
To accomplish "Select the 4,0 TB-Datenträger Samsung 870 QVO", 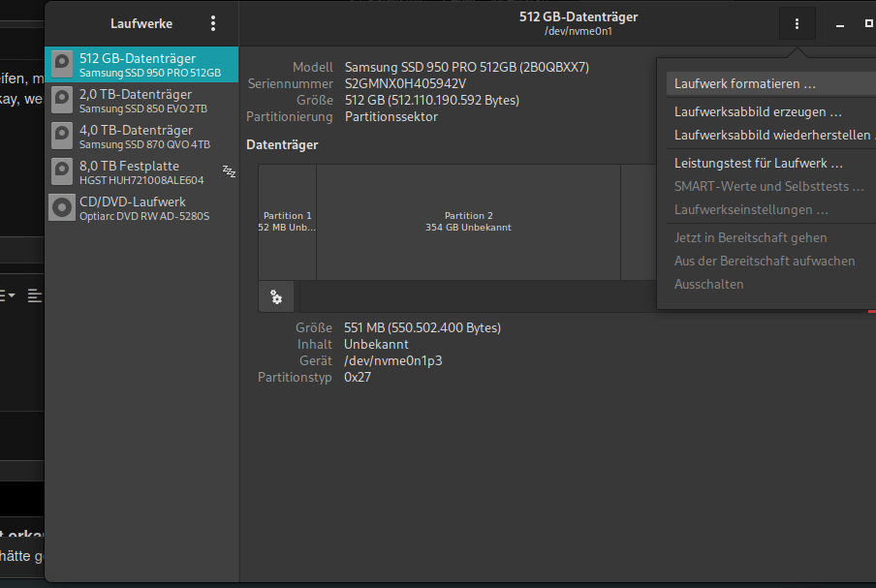I will (x=141, y=137).
